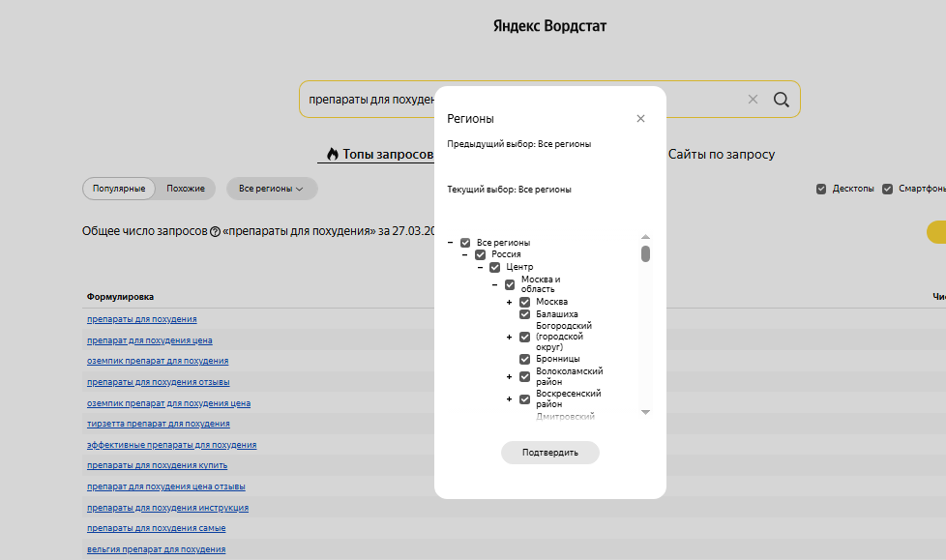Select the Похожие segment
The width and height of the screenshot is (946, 560).
186,189
